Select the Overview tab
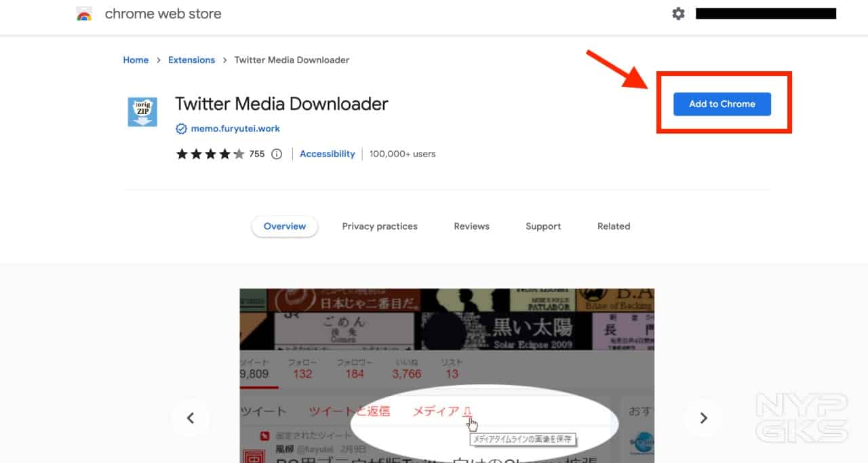The width and height of the screenshot is (868, 463). pyautogui.click(x=285, y=226)
